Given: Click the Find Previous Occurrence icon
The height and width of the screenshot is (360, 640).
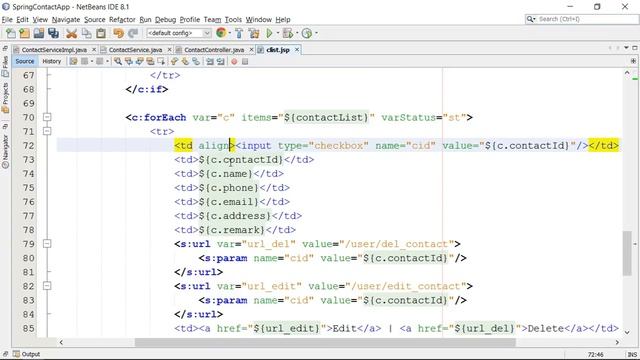Looking at the screenshot, I should point(129,61).
